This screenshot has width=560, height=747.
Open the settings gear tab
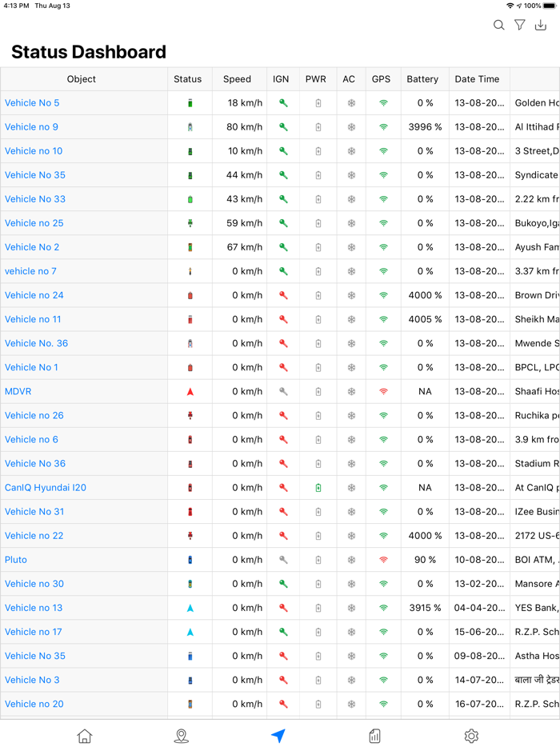(471, 736)
